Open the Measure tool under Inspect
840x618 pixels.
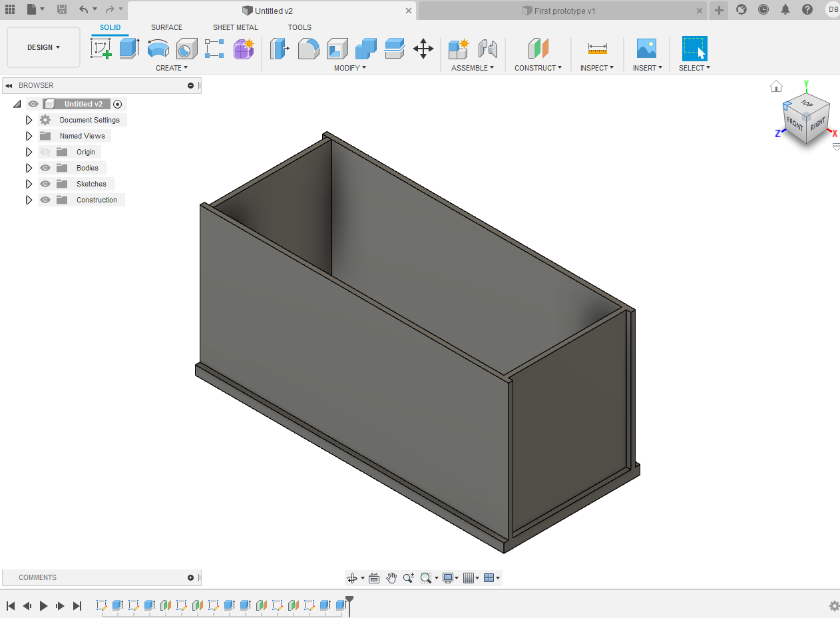coord(597,49)
